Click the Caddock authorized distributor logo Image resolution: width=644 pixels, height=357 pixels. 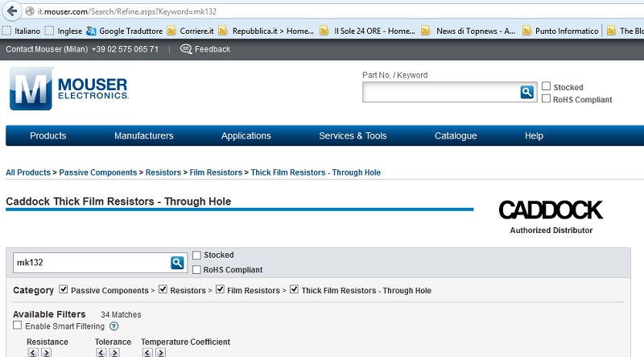tap(551, 217)
